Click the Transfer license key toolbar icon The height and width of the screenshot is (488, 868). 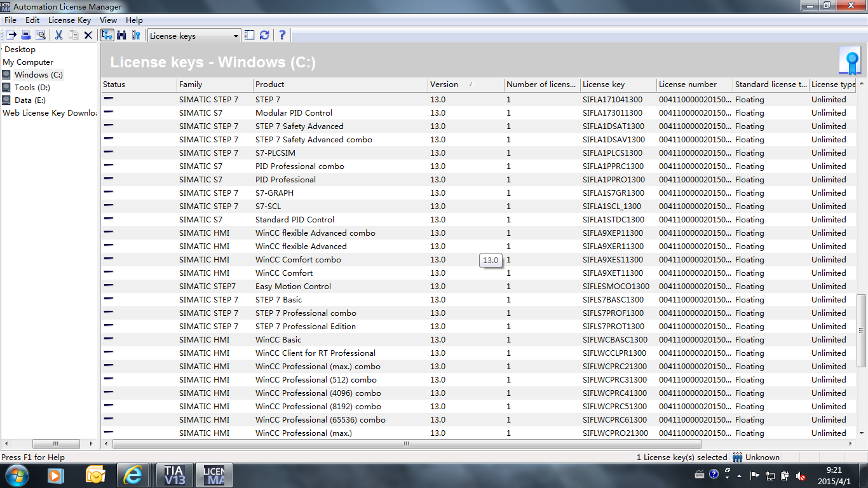point(11,36)
